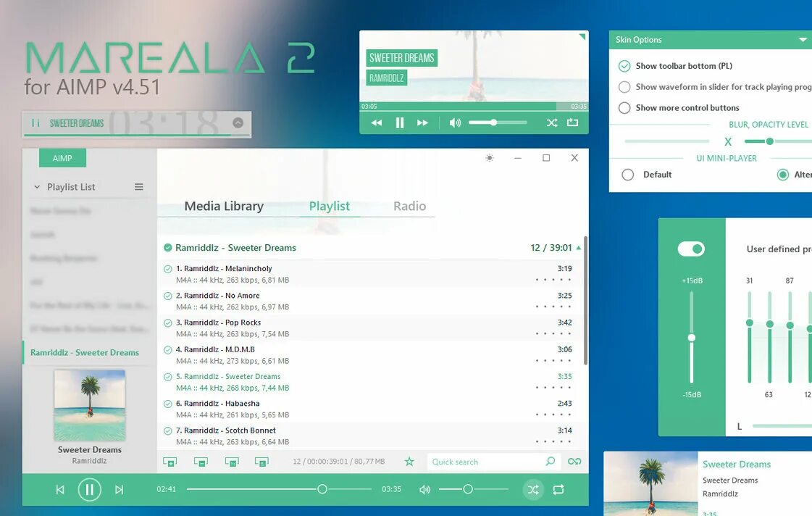Click album art in bottom-right track card
This screenshot has width=812, height=516.
tap(651, 483)
